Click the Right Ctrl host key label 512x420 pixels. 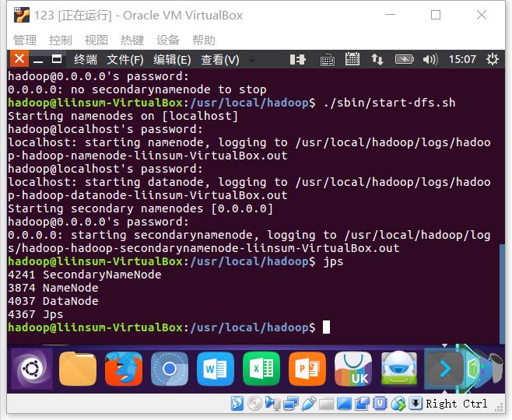pyautogui.click(x=457, y=404)
